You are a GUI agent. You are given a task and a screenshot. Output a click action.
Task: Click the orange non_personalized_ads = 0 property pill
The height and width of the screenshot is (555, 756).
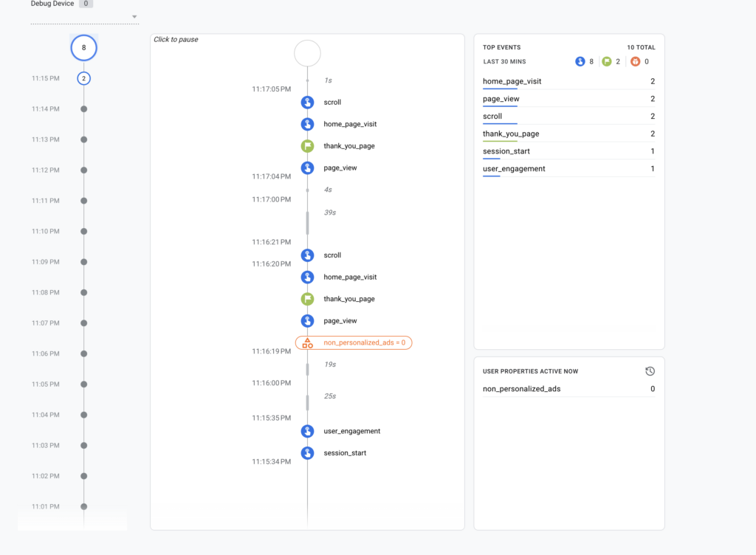click(x=354, y=342)
